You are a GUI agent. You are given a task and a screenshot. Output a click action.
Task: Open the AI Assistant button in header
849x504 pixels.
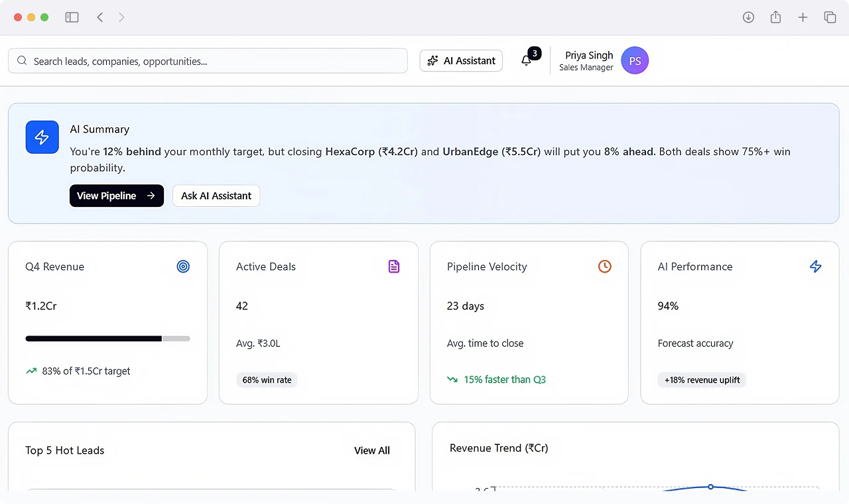(461, 60)
